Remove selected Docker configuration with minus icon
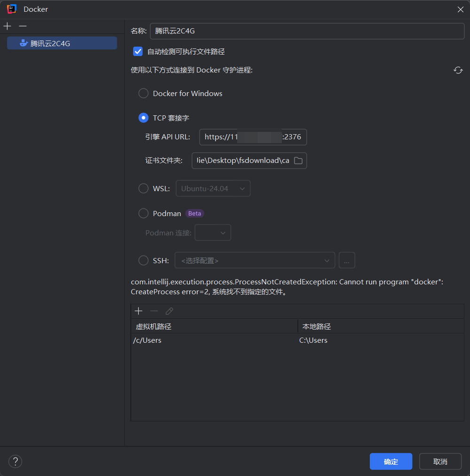This screenshot has width=470, height=476. coord(23,26)
